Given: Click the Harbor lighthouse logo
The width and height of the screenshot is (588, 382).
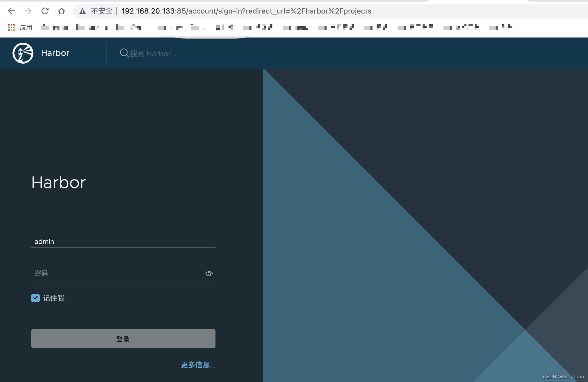Looking at the screenshot, I should coord(23,53).
